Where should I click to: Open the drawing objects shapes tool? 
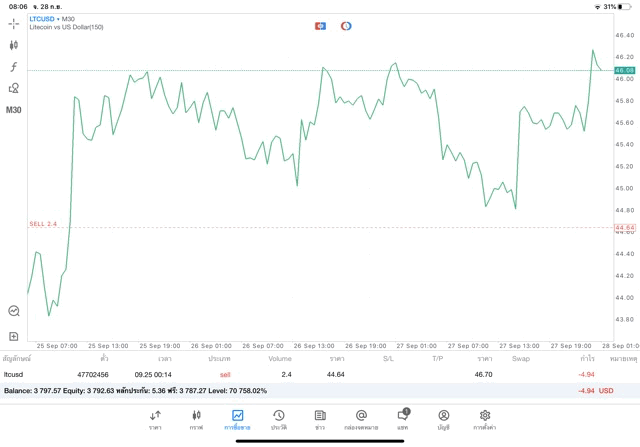pos(14,88)
